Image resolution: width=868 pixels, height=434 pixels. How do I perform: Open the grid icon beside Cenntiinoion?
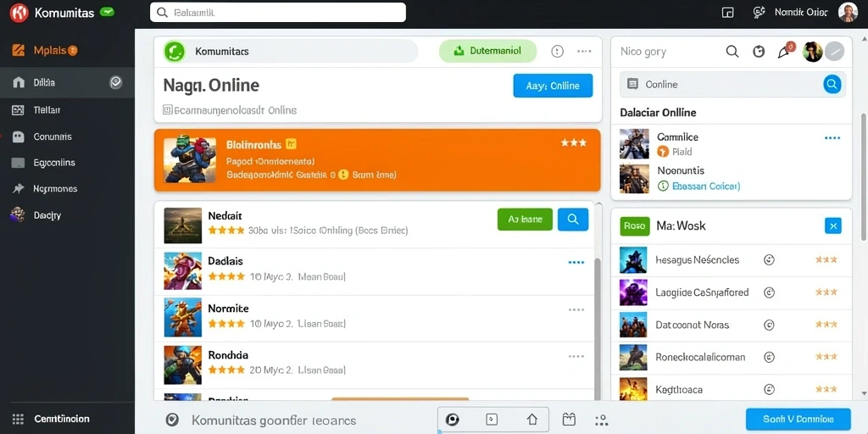pos(18,419)
